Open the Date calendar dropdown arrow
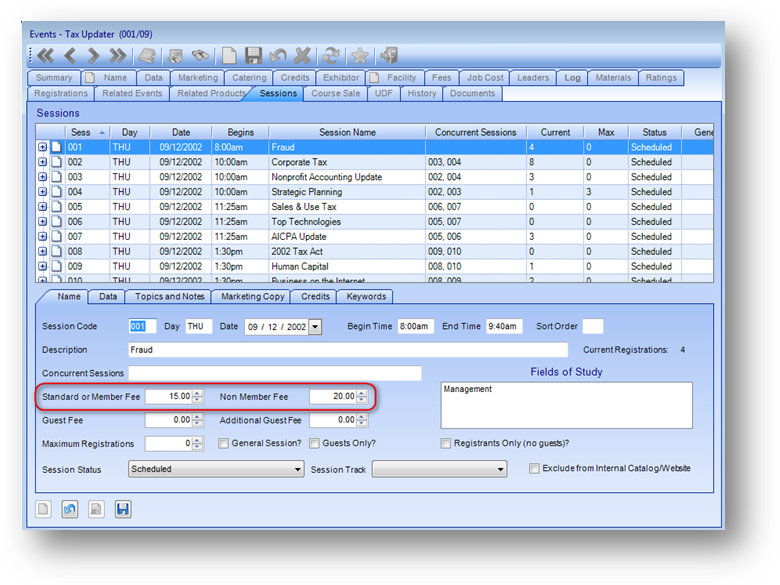780x585 pixels. (315, 327)
